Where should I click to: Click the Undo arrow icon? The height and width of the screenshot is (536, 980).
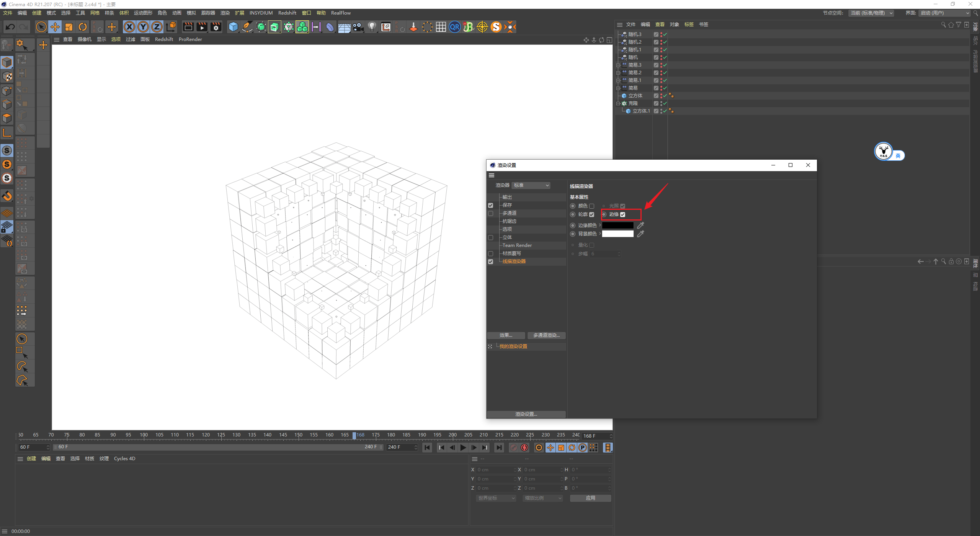pos(10,27)
